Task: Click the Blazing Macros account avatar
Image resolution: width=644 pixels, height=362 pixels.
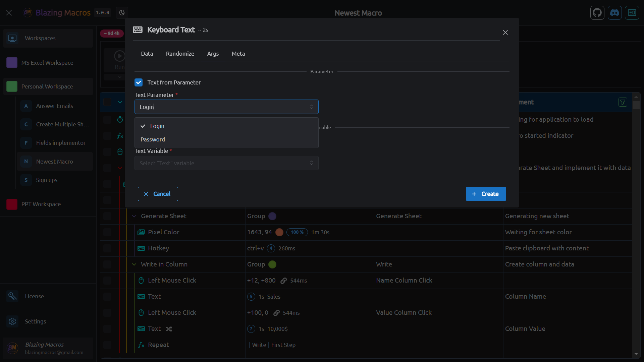Action: (12, 348)
